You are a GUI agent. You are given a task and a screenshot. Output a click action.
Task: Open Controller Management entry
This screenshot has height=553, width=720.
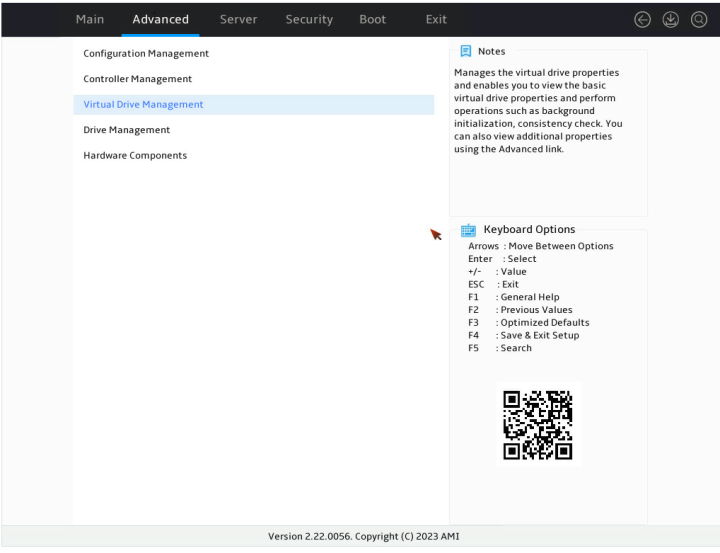[253, 79]
